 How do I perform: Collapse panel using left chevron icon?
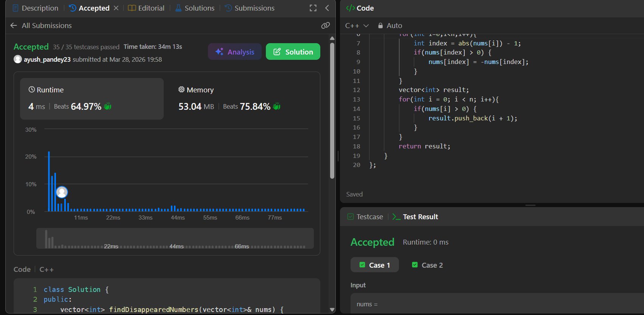[x=327, y=8]
